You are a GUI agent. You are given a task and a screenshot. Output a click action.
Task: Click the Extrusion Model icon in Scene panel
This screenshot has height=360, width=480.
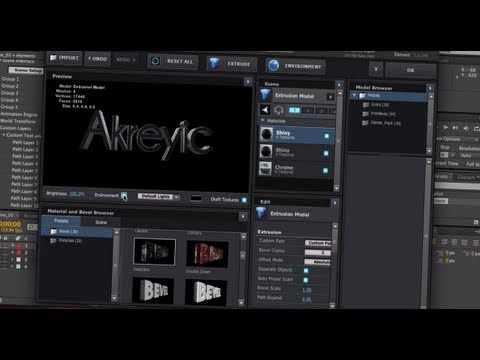[265, 95]
